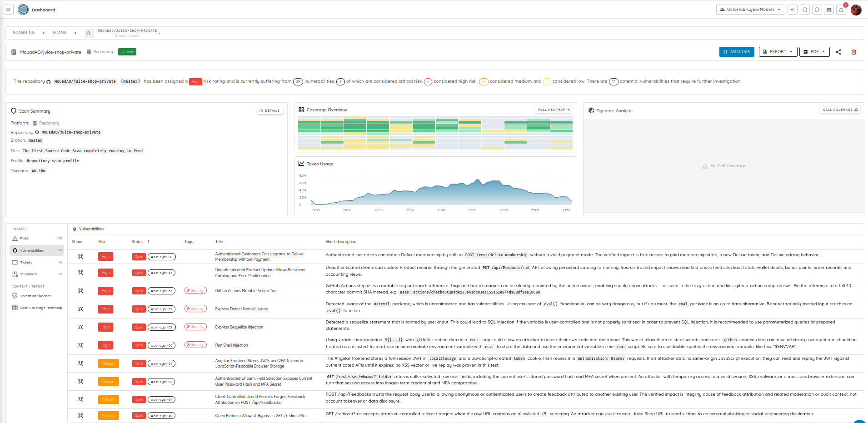The height and width of the screenshot is (423, 868).
Task: Open Scan Coverage Heatmap in the sidebar
Action: [37, 308]
